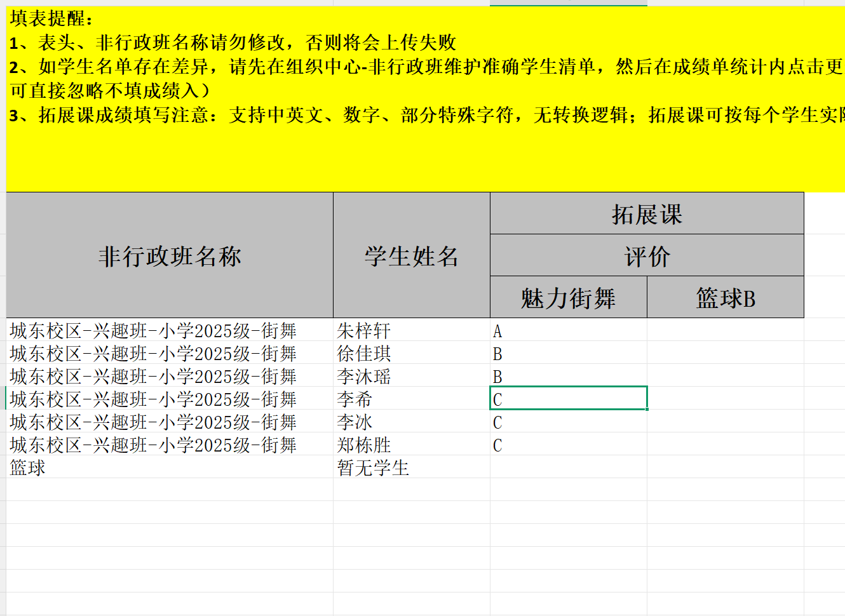The height and width of the screenshot is (616, 845).
Task: Select the 篮球 class name cell
Action: coord(28,467)
